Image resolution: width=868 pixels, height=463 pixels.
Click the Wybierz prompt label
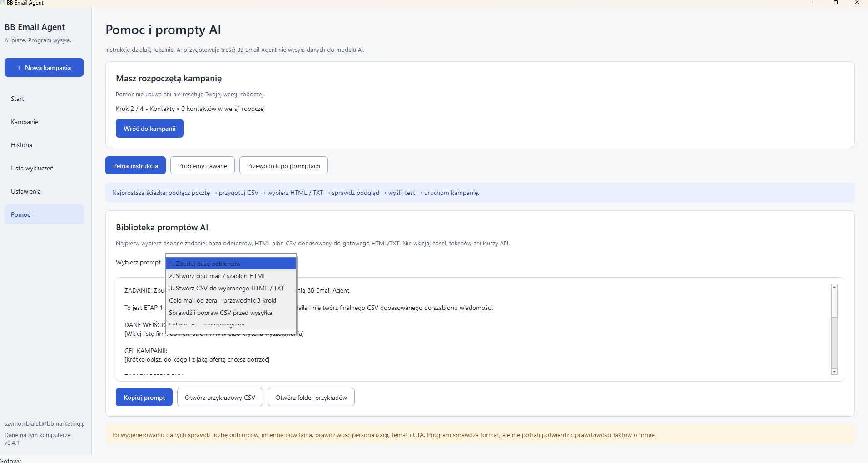(x=138, y=263)
